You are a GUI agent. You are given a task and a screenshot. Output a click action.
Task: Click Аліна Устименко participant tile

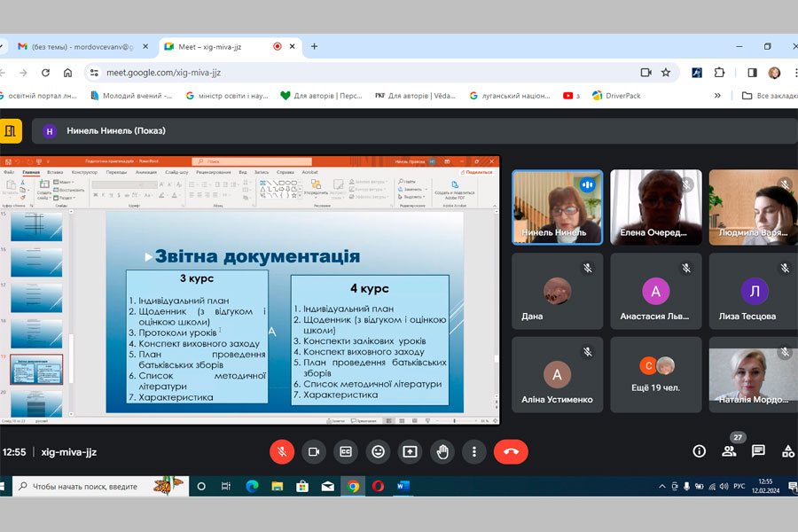click(x=558, y=375)
